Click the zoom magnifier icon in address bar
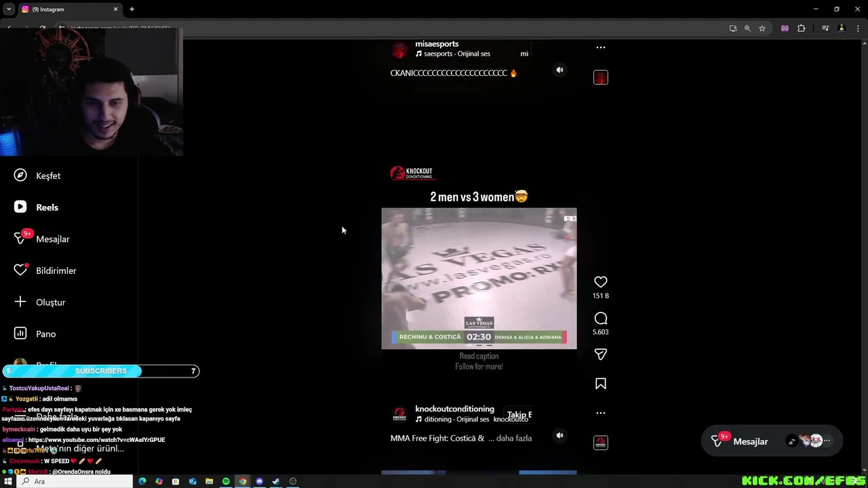Image resolution: width=868 pixels, height=488 pixels. tap(747, 28)
